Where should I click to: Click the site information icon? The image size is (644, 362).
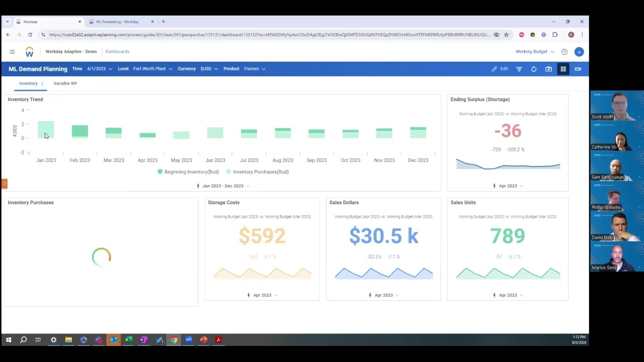tap(43, 35)
